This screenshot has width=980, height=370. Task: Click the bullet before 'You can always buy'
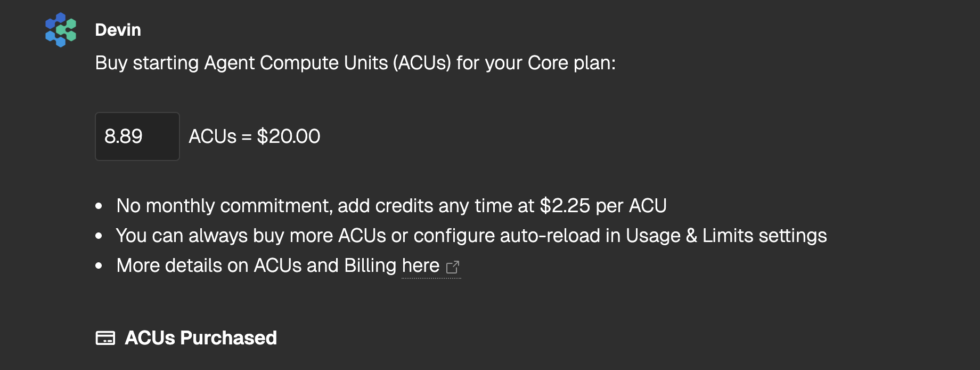click(99, 236)
